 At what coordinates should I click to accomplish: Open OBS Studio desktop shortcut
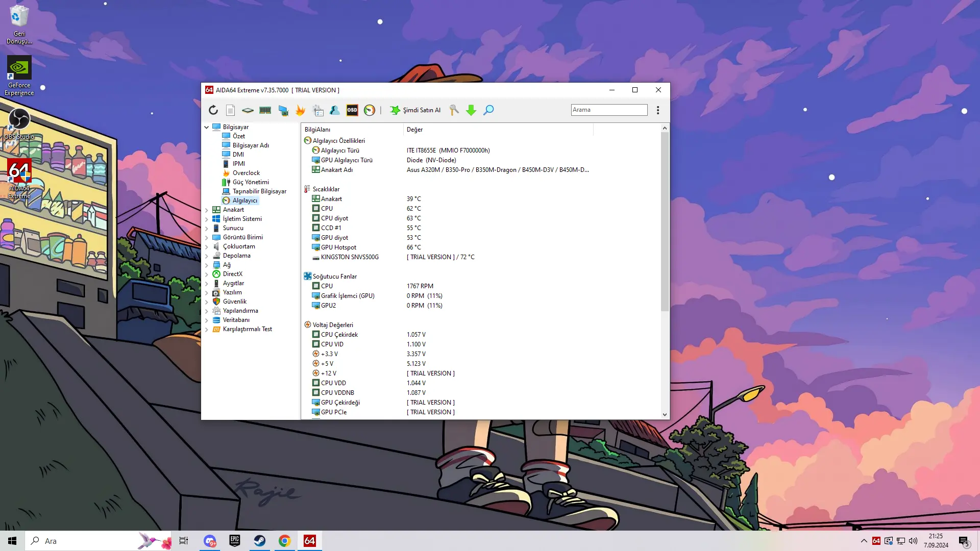[x=19, y=124]
